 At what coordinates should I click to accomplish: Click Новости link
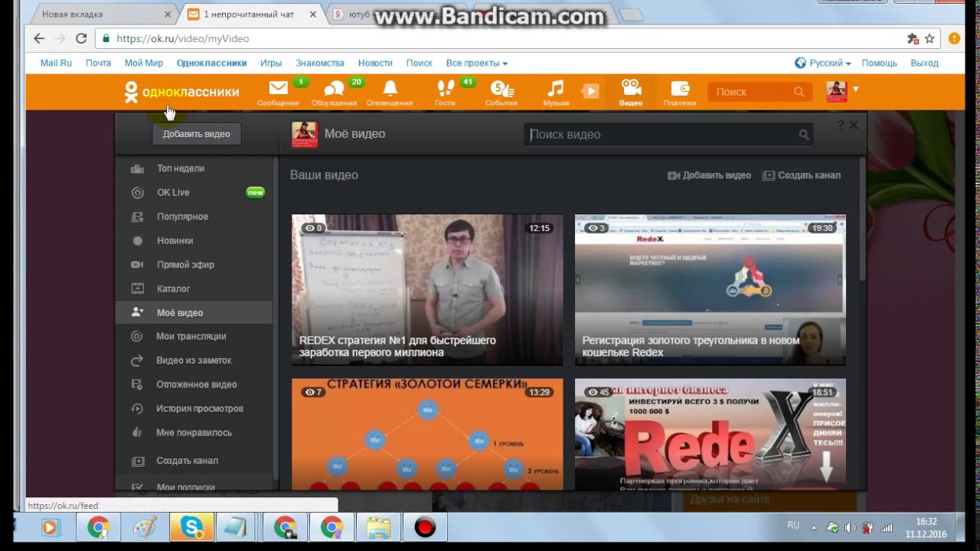(x=375, y=64)
